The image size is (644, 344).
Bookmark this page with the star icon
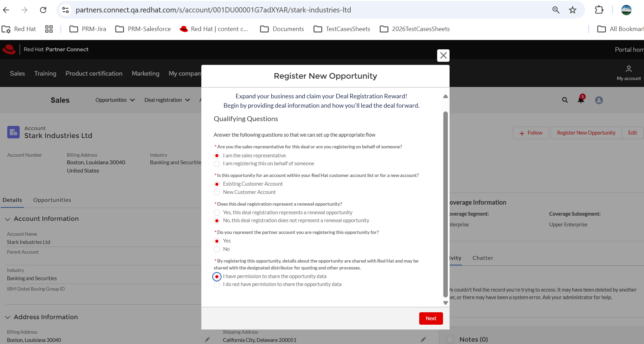573,10
